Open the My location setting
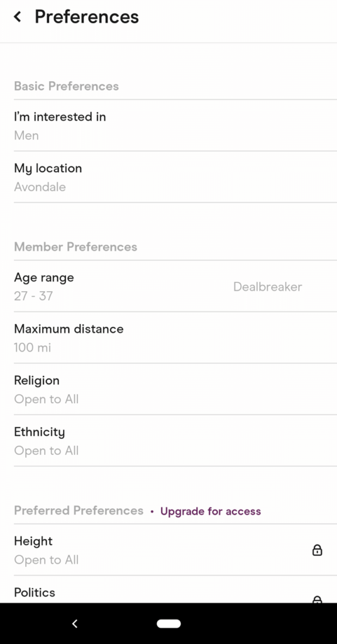Screen dimensions: 337x644 click(x=175, y=177)
